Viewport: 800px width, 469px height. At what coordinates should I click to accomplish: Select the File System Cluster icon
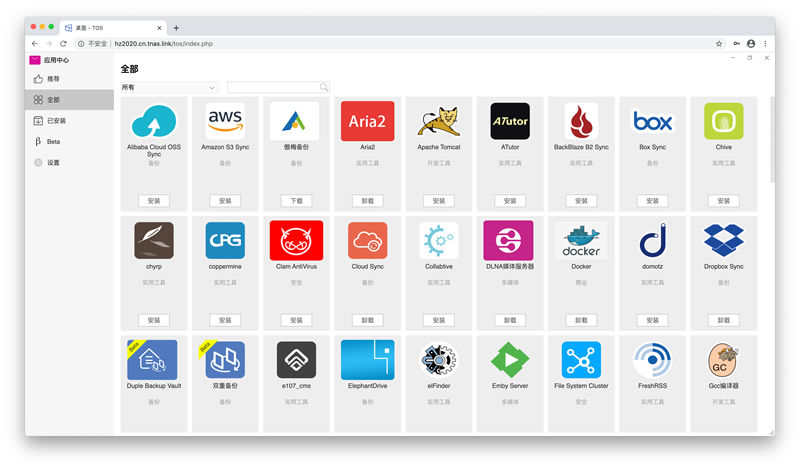[581, 360]
